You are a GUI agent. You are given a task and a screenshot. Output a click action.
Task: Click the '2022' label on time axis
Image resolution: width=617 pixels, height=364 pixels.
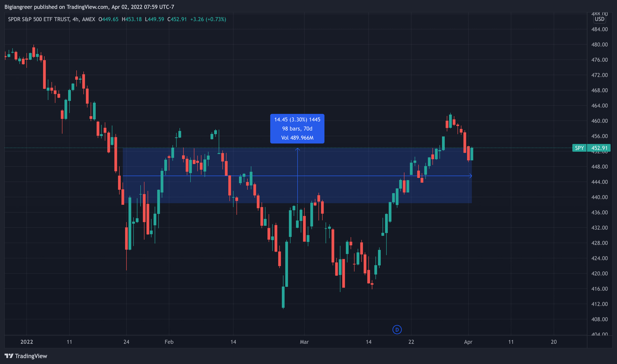coord(27,342)
